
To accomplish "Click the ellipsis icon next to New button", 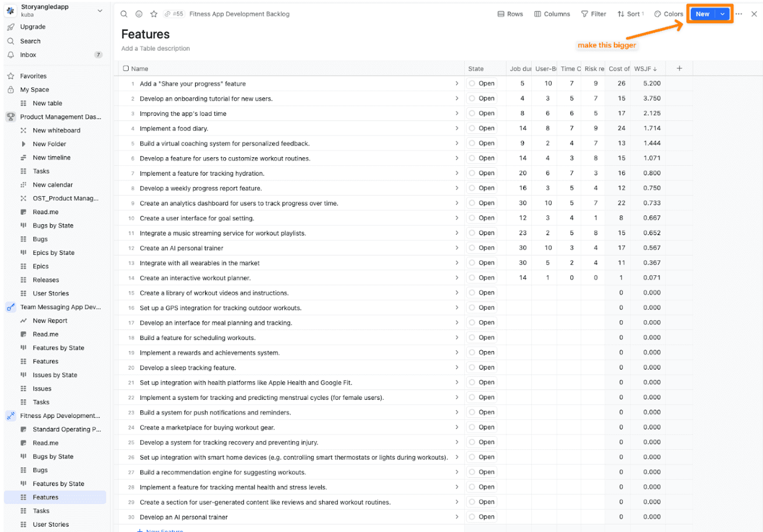I will pyautogui.click(x=739, y=13).
